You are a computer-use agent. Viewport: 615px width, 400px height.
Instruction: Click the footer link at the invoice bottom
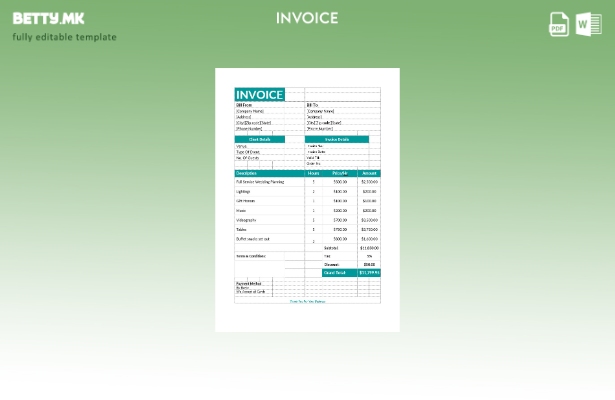tap(307, 300)
